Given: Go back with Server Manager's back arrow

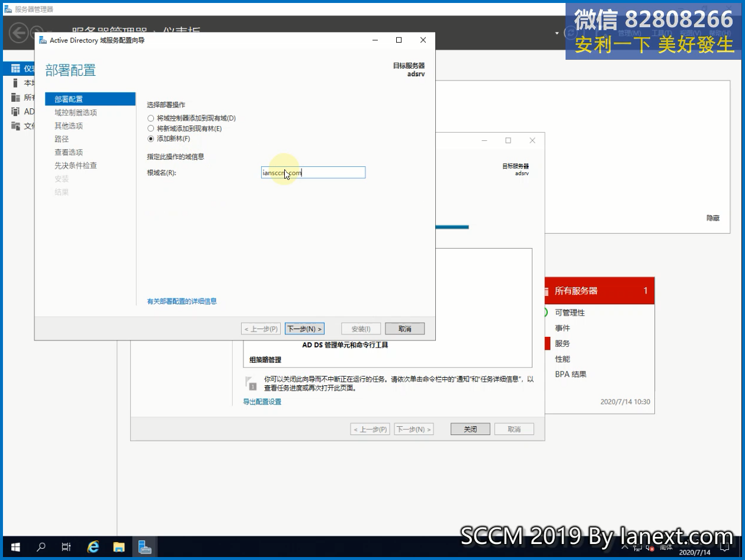Looking at the screenshot, I should click(19, 31).
